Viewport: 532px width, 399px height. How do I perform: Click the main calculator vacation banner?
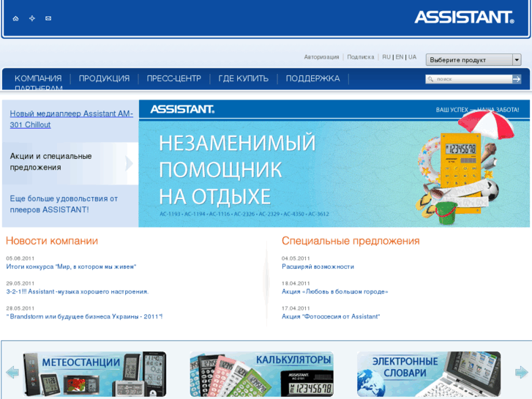(x=334, y=163)
